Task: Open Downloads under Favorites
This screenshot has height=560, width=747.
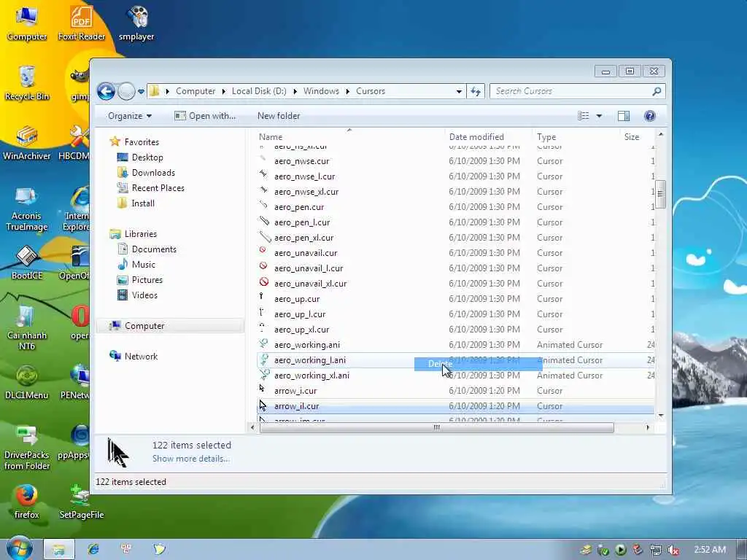Action: click(x=153, y=172)
